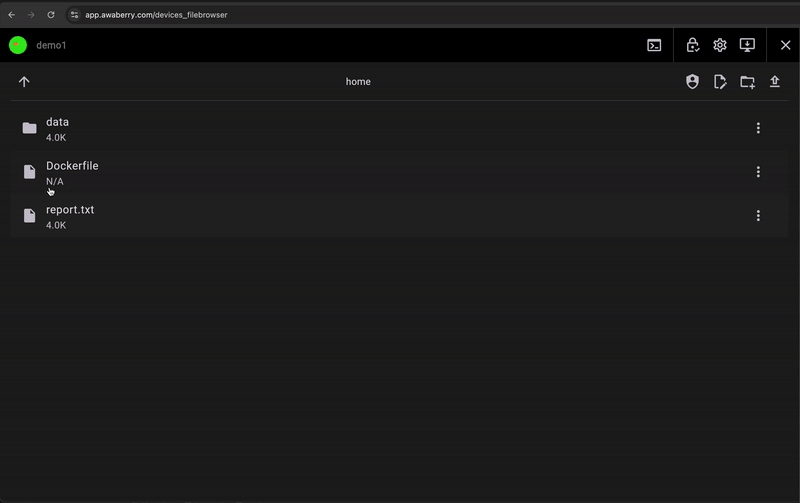Open device settings gear icon
Viewport: 800px width, 503px height.
click(720, 45)
